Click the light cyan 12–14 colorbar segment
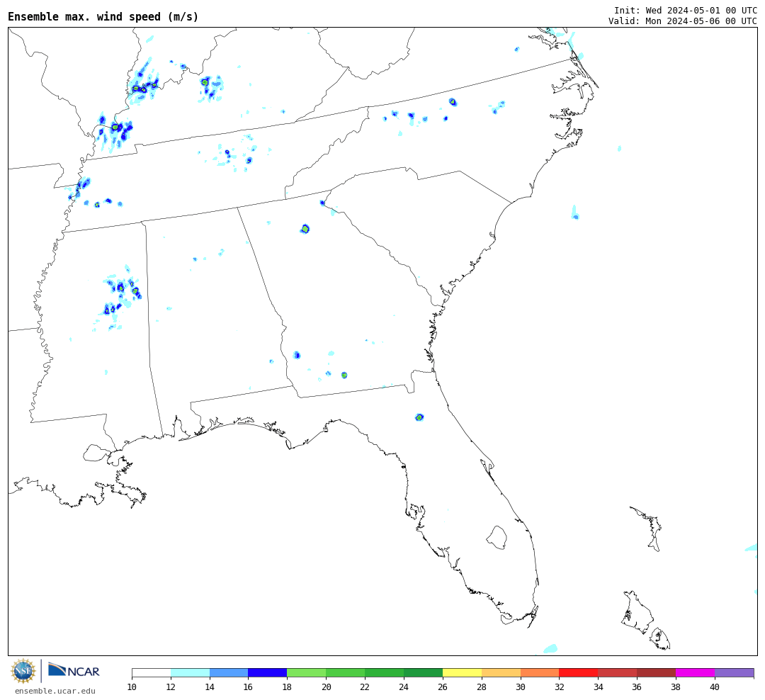Screen dimensions: 765x700 191,672
